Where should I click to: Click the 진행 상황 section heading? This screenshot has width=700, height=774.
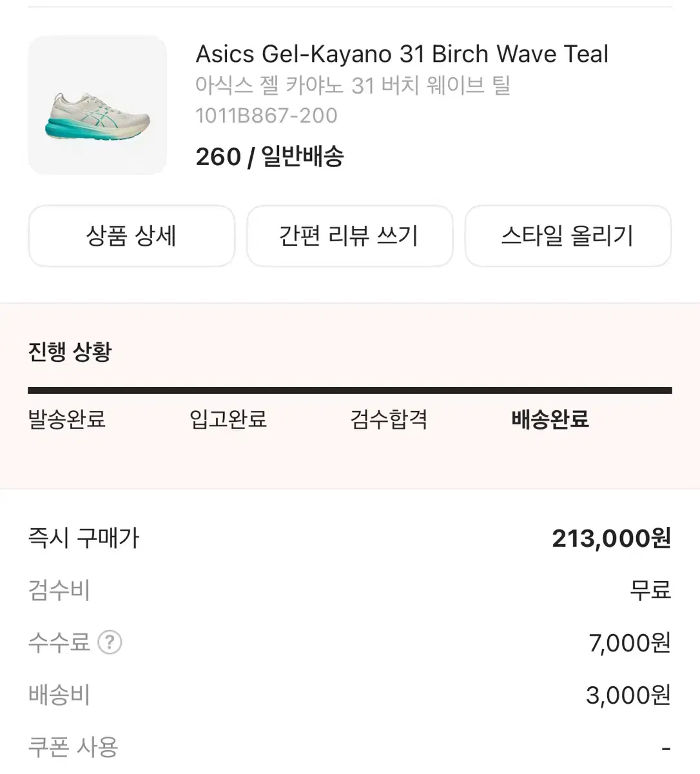pos(70,352)
